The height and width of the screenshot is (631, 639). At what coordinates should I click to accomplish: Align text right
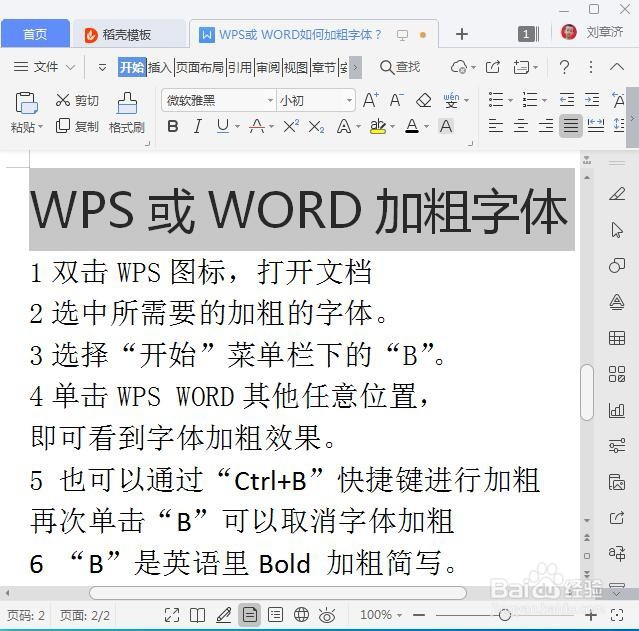click(x=546, y=126)
